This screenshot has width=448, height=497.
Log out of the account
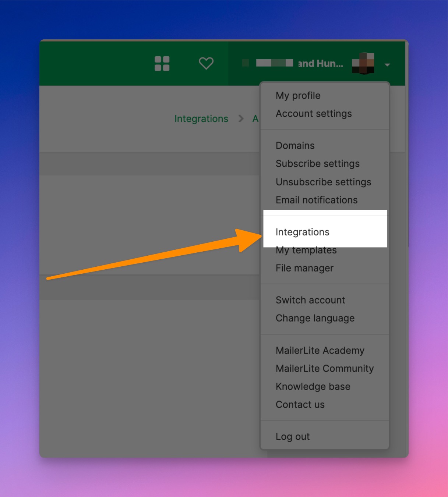pyautogui.click(x=292, y=437)
